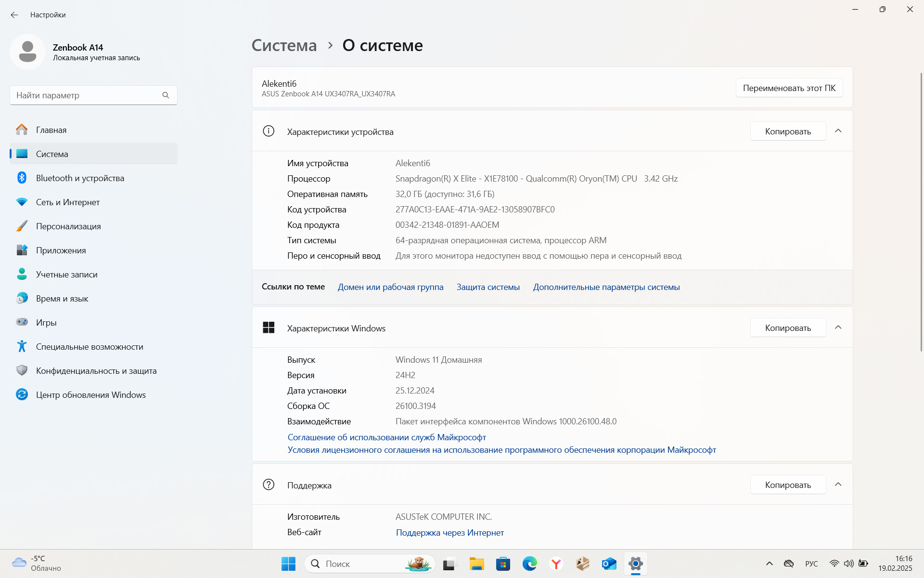Click the Settings gear on the taskbar
Screen dimensions: 924x578
[636, 564]
